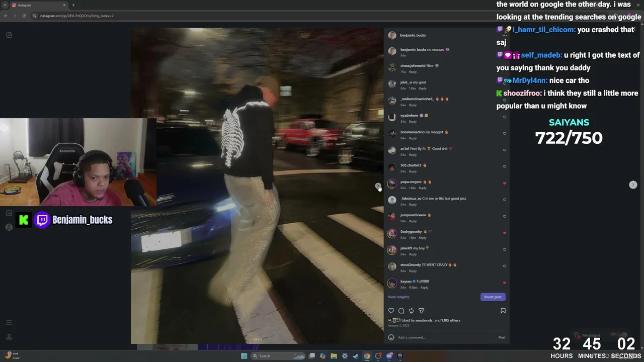View who liked the post via '1,185 others'

coord(450,320)
